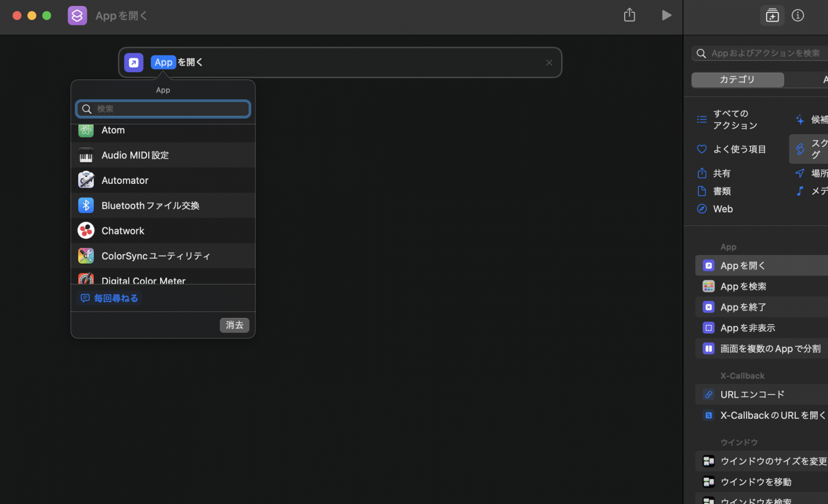Image resolution: width=828 pixels, height=504 pixels.
Task: Click the 消去 (Clear) button
Action: [x=234, y=325]
